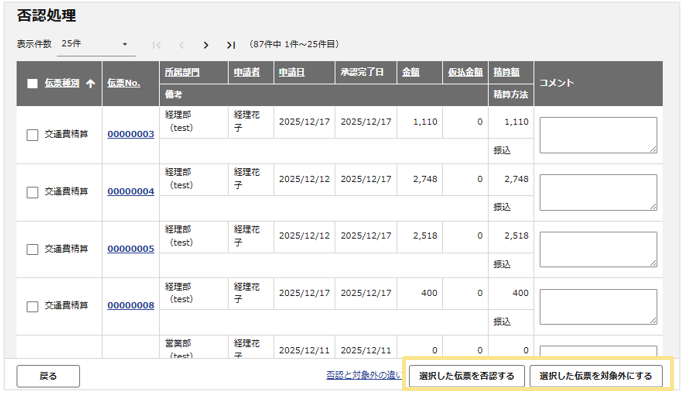Click 選択した伝票を否認する button

(467, 376)
